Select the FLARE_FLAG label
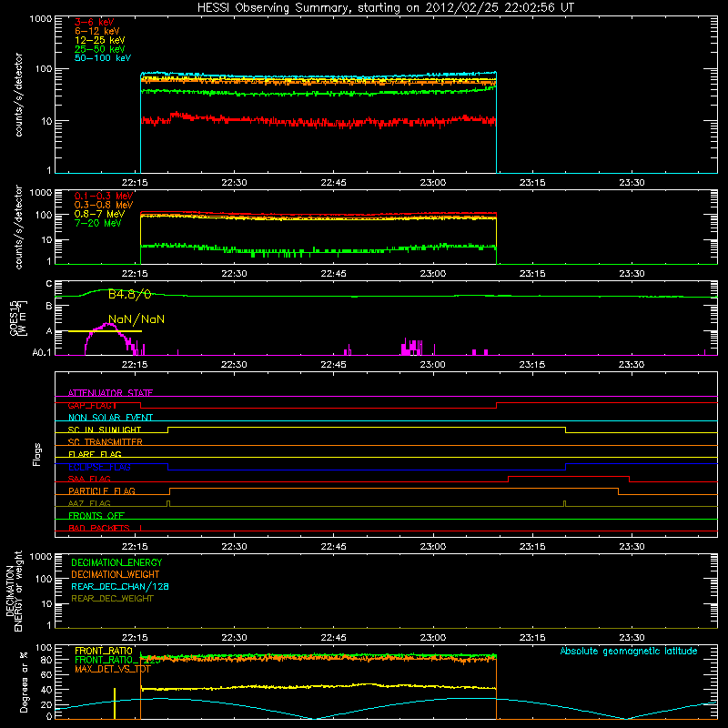The width and height of the screenshot is (728, 728). (95, 454)
